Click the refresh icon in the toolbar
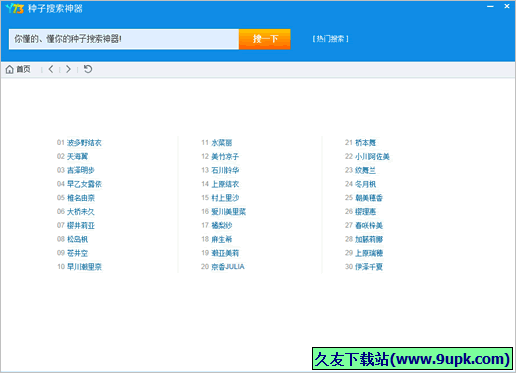Viewport: 516px width, 373px height. pyautogui.click(x=88, y=69)
